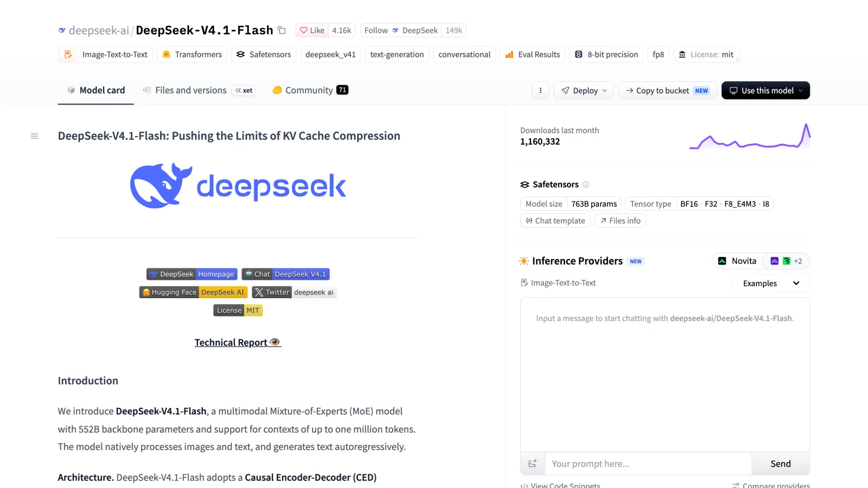Visit the Hugging Face DeepSeek AI badge
This screenshot has width=868, height=488.
194,292
